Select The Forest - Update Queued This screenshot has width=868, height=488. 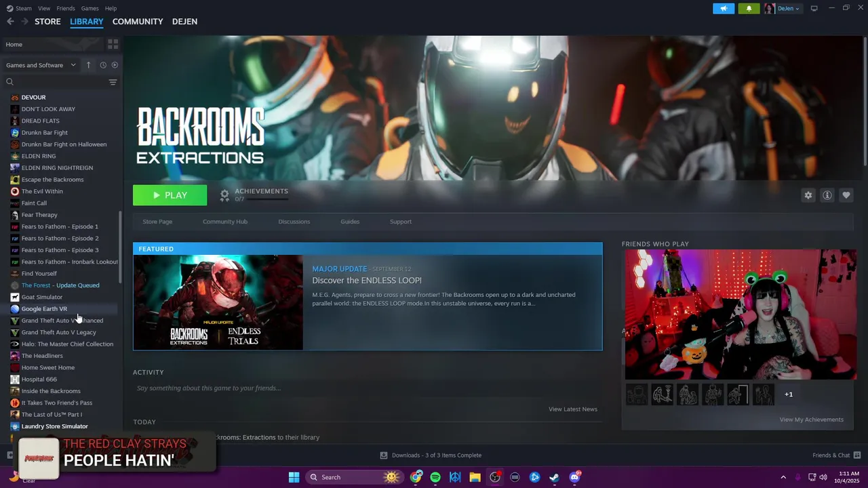click(x=60, y=285)
